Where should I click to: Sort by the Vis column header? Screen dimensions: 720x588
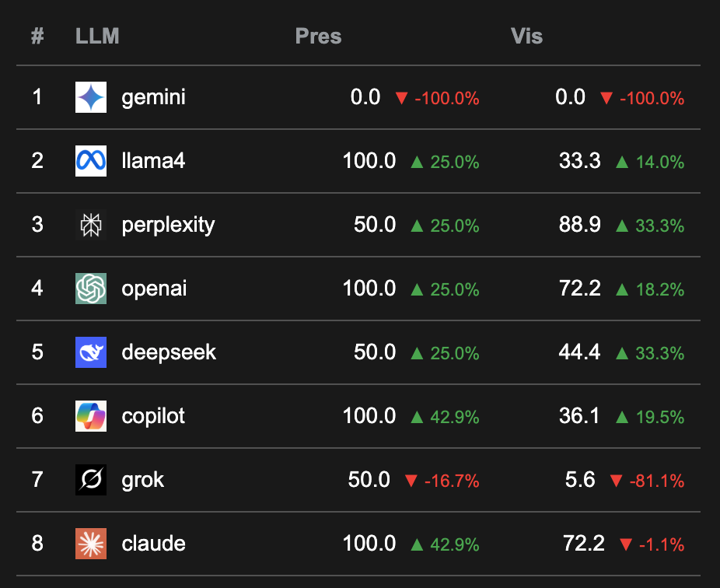tap(526, 37)
